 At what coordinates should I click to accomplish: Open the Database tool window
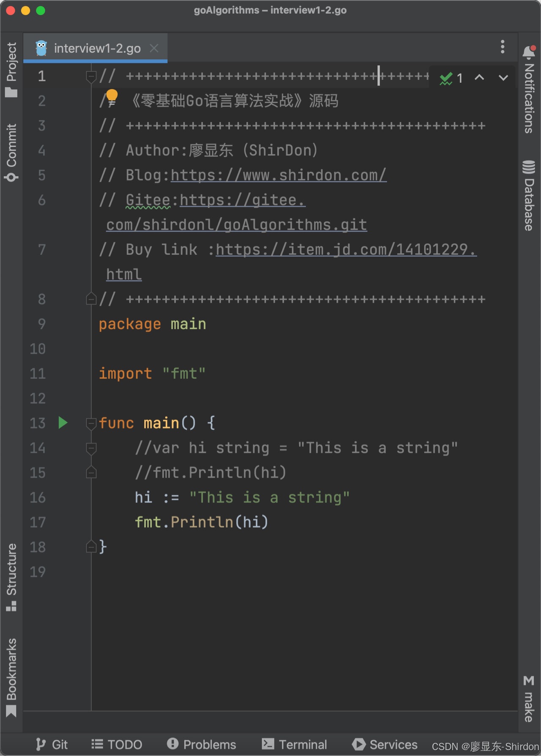[x=529, y=195]
